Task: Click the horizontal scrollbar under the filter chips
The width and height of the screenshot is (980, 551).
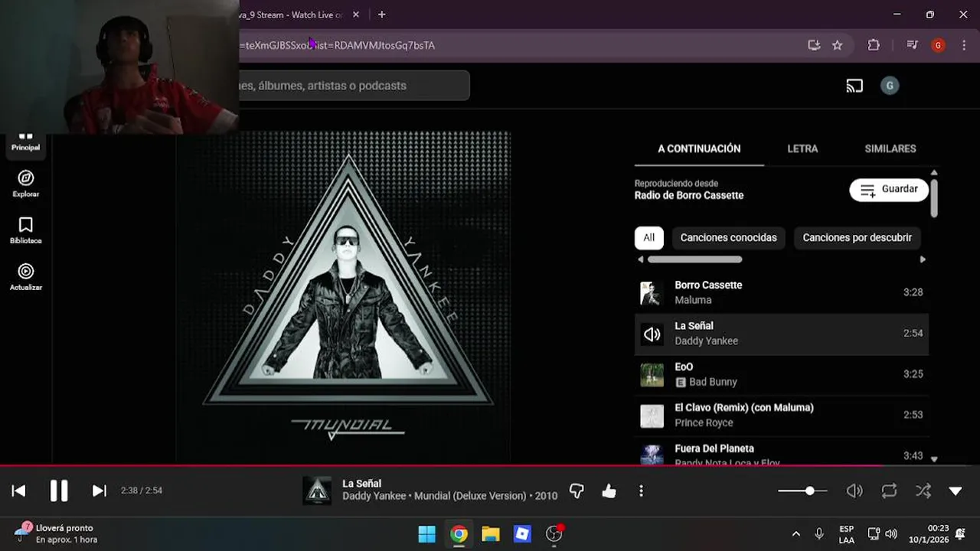Action: click(694, 259)
